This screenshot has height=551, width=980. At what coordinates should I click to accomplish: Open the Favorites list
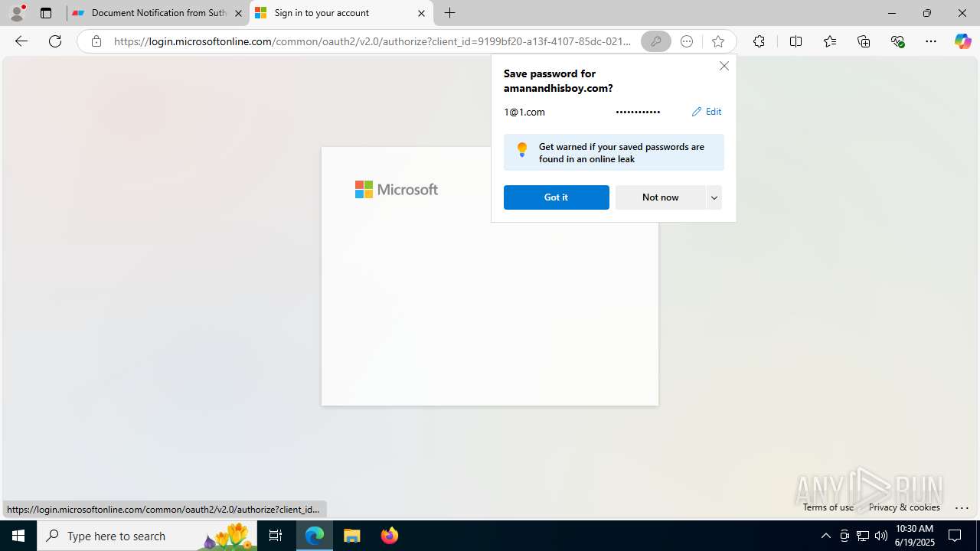(x=829, y=41)
